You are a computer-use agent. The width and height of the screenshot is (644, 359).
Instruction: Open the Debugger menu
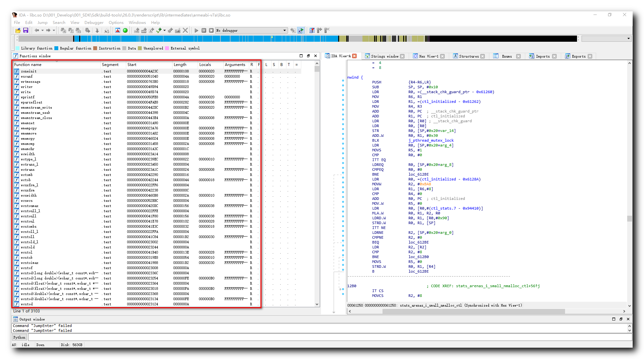tap(94, 22)
